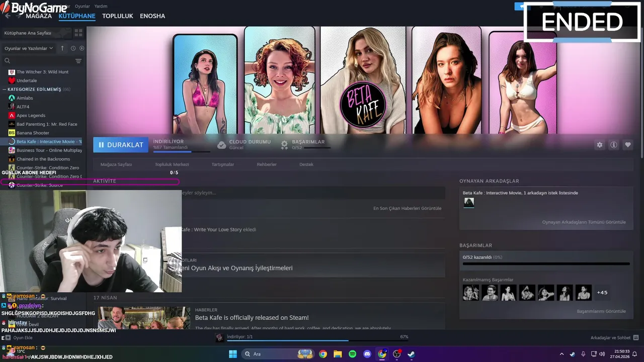Open Arkadaşlar ve Sohbet chat icon
The height and width of the screenshot is (362, 644).
[x=636, y=338]
